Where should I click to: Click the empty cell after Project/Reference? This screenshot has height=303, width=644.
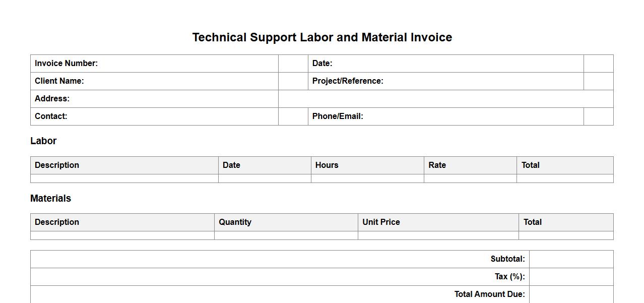click(x=598, y=81)
